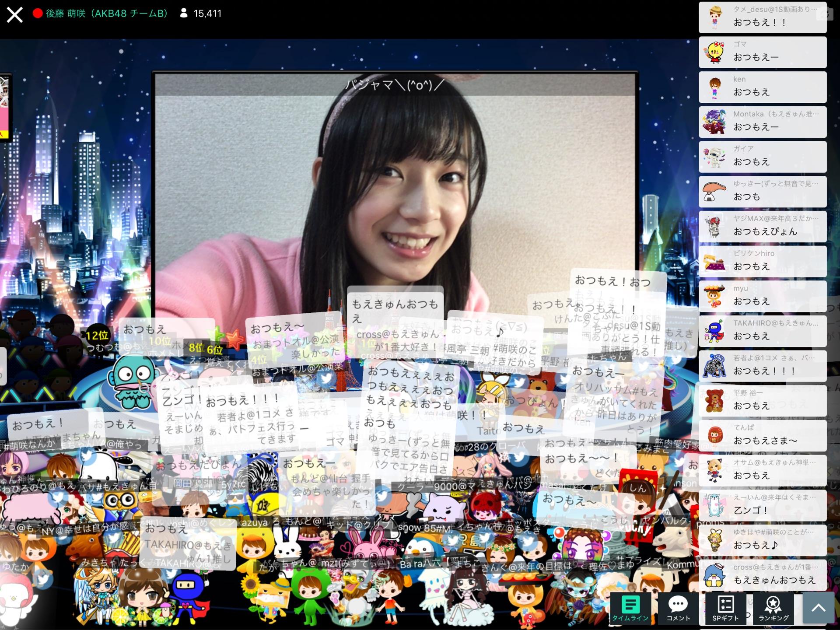Tap the blue fish-face Hangyodon avatar on stage
The image size is (840, 630).
point(131,382)
